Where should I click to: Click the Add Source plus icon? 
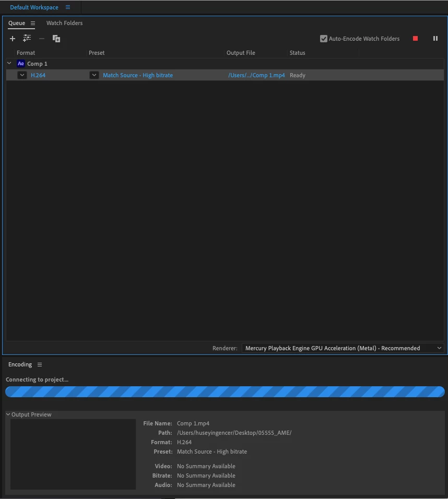[x=13, y=39]
